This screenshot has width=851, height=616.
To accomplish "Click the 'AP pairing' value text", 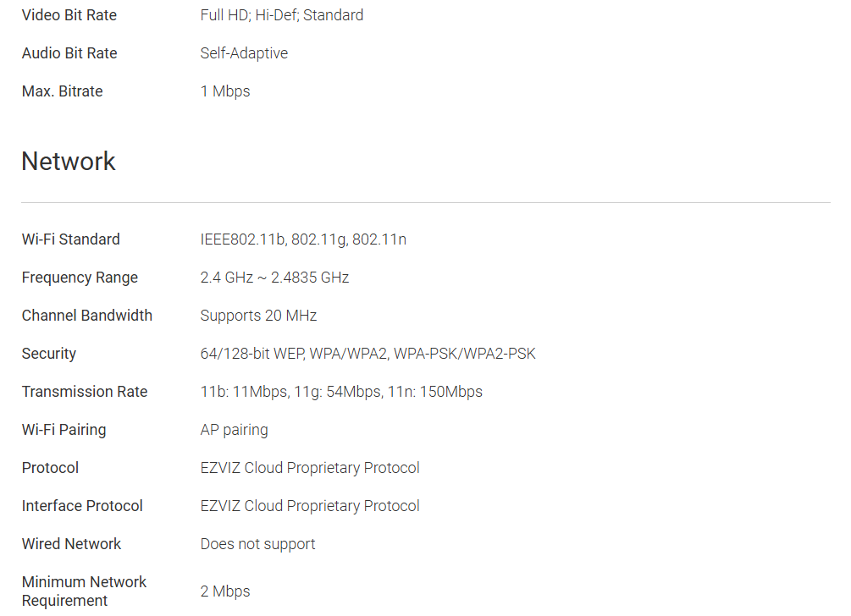I will [234, 430].
